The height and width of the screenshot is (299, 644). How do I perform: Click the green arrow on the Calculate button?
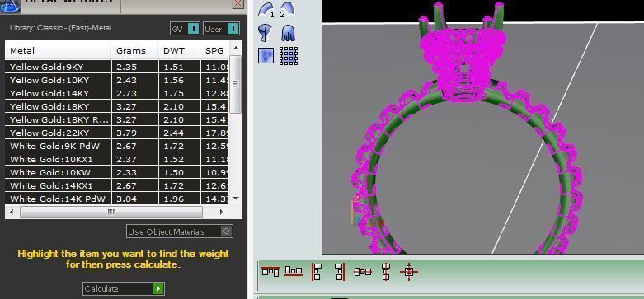coord(158,288)
